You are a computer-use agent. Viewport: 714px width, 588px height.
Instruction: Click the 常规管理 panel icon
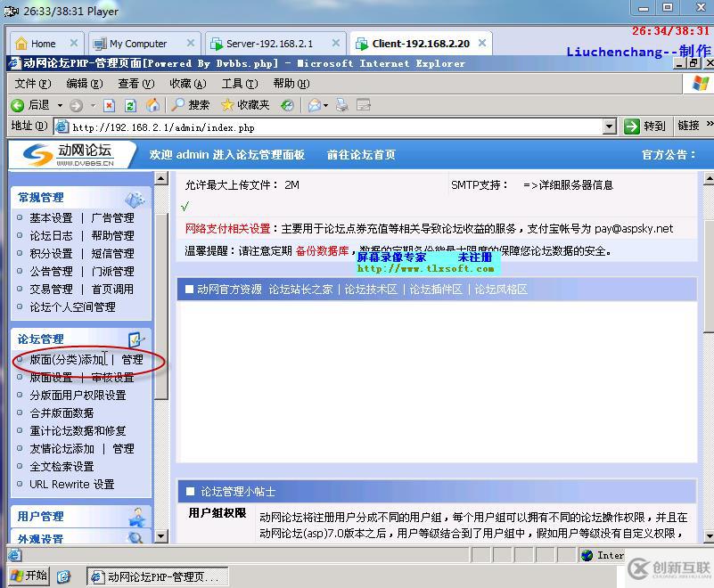click(135, 199)
